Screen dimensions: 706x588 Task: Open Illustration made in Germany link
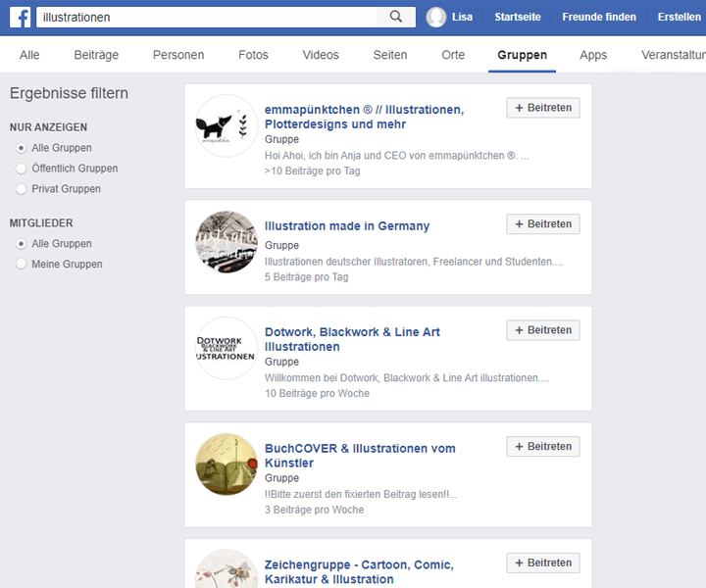347,226
